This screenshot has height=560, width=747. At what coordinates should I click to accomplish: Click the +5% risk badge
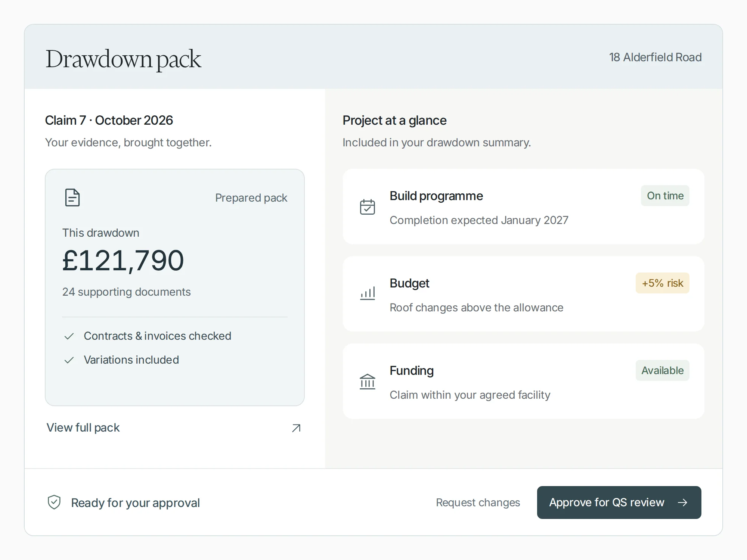pos(663,283)
